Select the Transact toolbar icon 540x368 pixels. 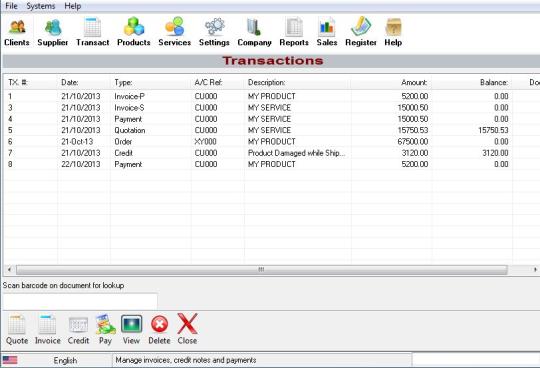coord(93,32)
